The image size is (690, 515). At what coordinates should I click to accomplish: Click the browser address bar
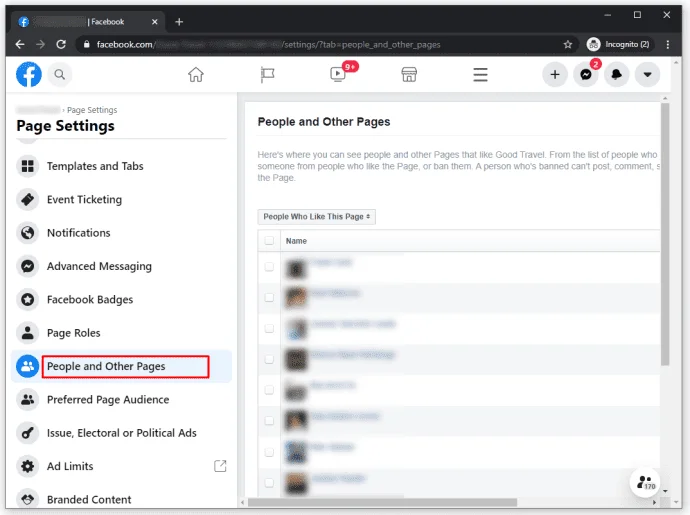(x=320, y=44)
